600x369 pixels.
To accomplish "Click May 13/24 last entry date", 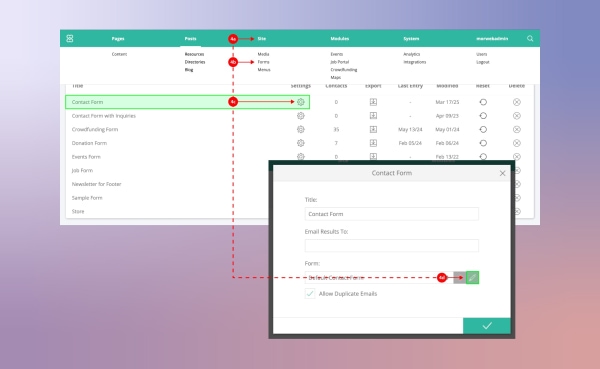I will coord(410,129).
